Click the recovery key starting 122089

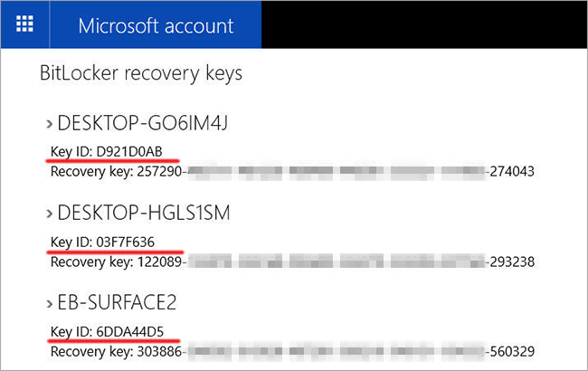[292, 262]
